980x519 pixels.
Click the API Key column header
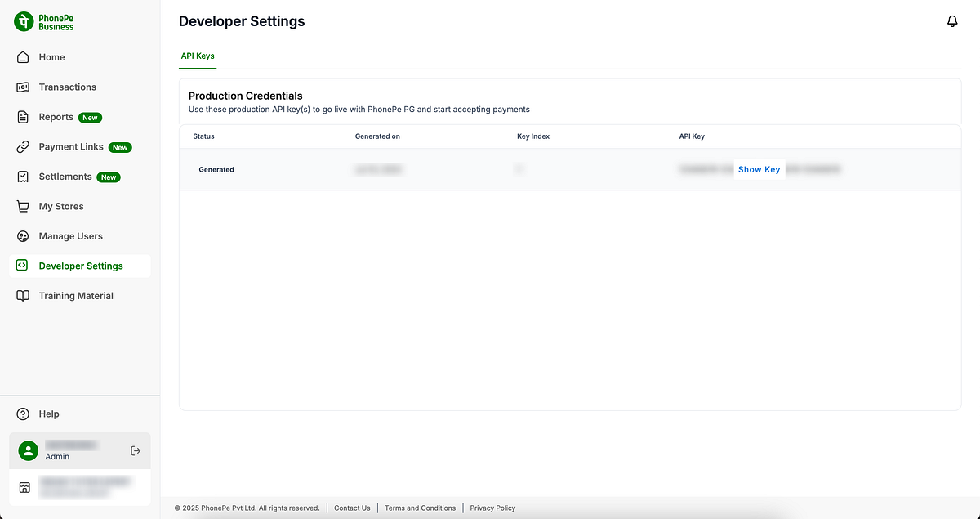[x=692, y=136]
